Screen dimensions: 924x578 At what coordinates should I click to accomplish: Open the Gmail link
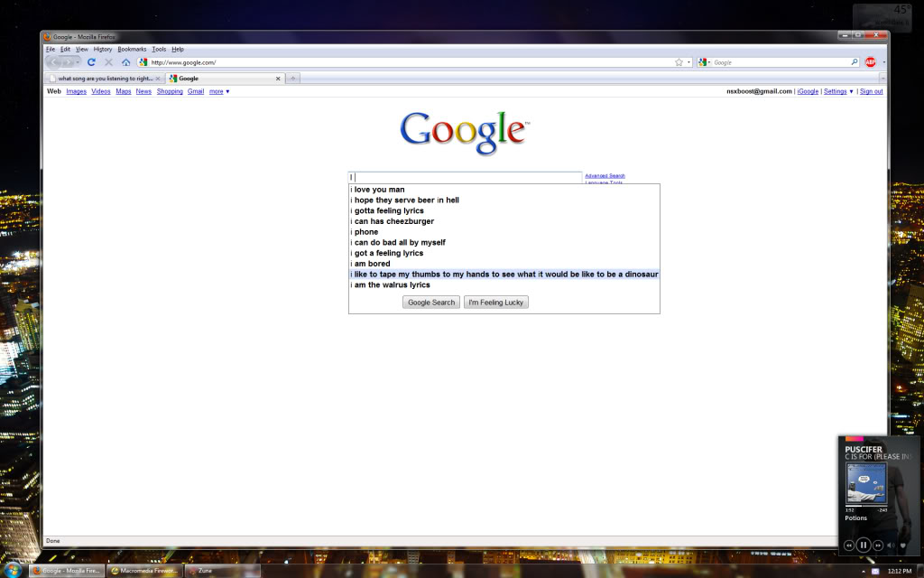(x=196, y=91)
